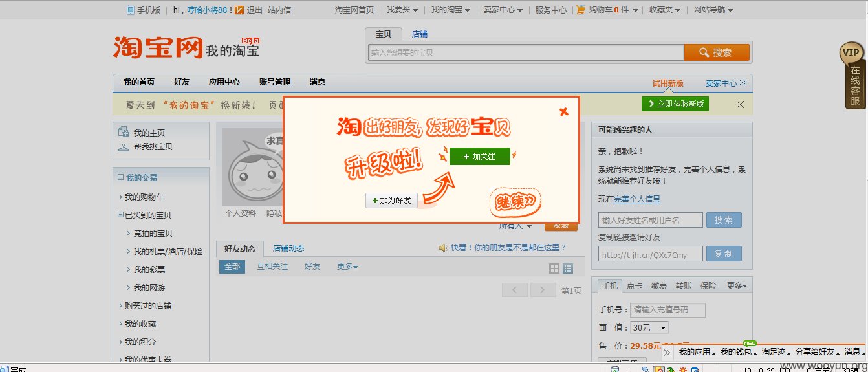This screenshot has height=372, width=868.
Task: Select 好友动态 tab
Action: (x=240, y=248)
